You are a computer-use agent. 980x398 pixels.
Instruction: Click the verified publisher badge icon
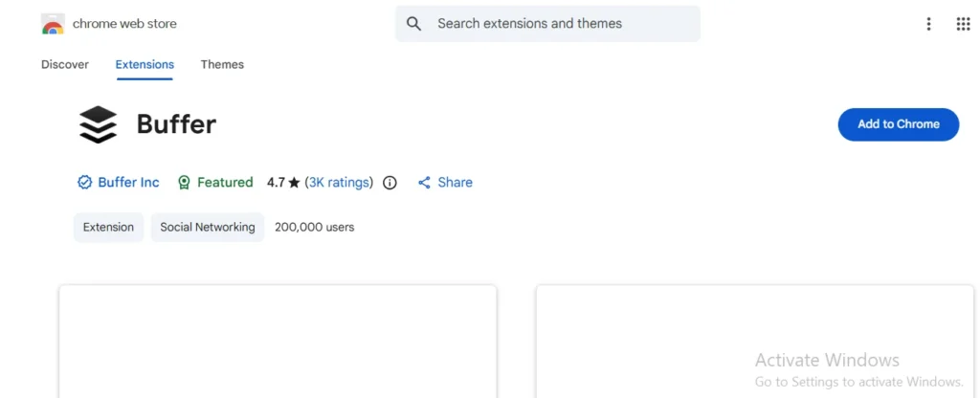coord(84,183)
